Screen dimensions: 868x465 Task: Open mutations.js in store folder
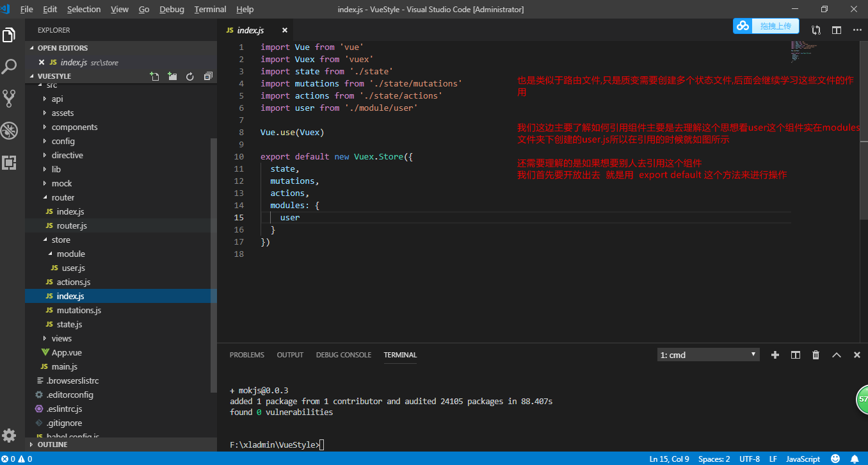click(x=121, y=310)
